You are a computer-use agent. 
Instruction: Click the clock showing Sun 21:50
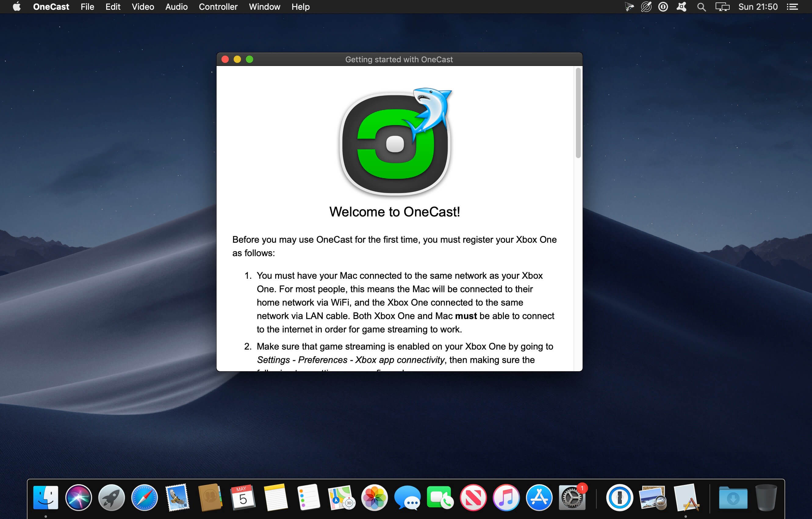[758, 7]
